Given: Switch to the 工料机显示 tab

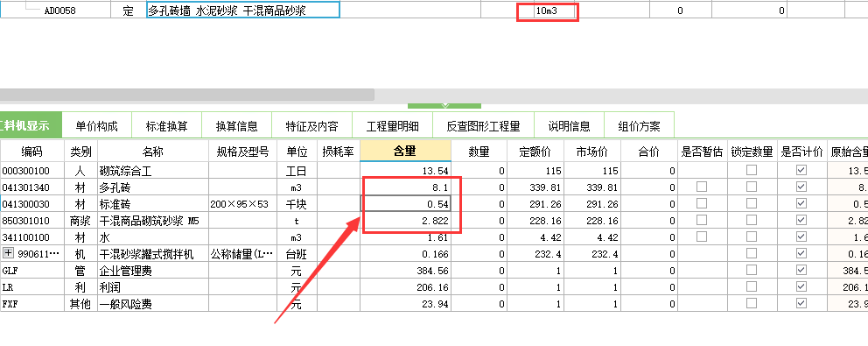Looking at the screenshot, I should pos(31,126).
